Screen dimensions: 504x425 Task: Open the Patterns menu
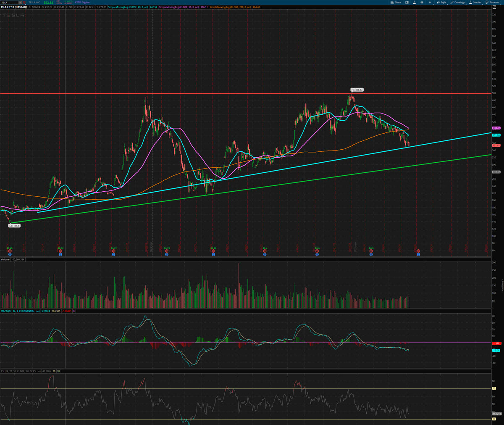(x=492, y=2)
